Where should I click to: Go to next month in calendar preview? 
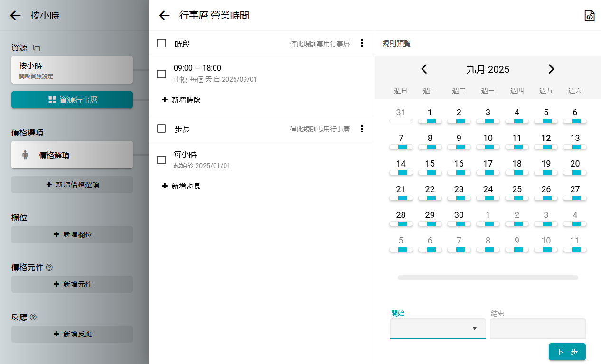[x=551, y=69]
